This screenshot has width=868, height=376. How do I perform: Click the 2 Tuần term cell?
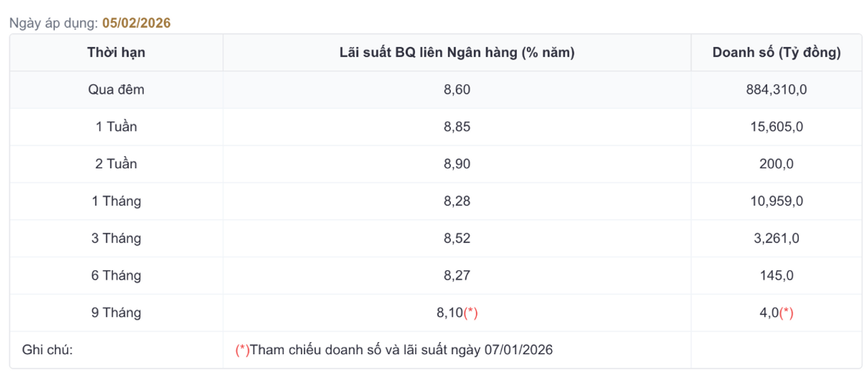point(116,164)
